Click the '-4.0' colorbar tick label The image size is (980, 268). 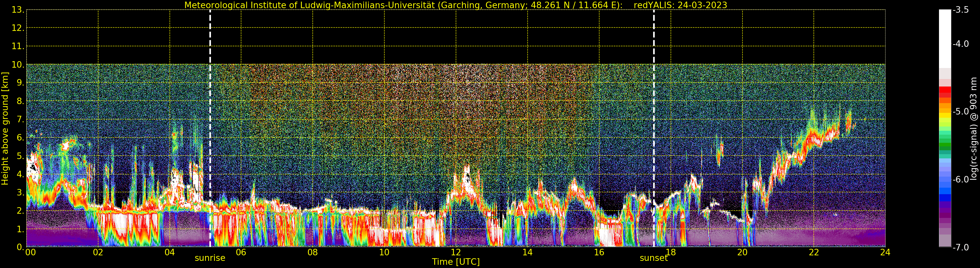(x=960, y=44)
